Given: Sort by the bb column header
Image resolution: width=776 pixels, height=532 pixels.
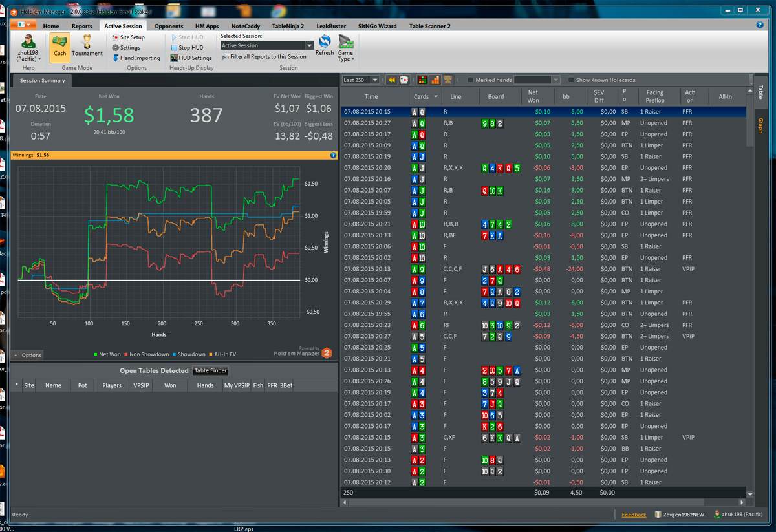Looking at the screenshot, I should (x=566, y=96).
